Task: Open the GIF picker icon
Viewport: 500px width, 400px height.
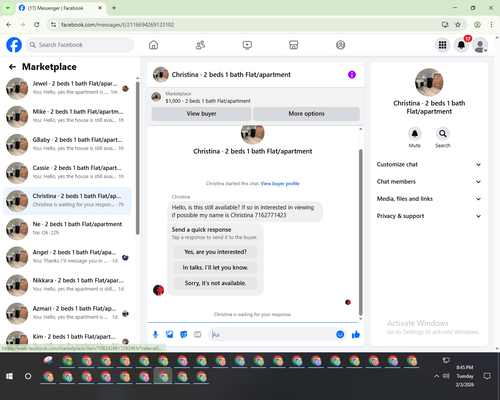Action: pos(198,334)
